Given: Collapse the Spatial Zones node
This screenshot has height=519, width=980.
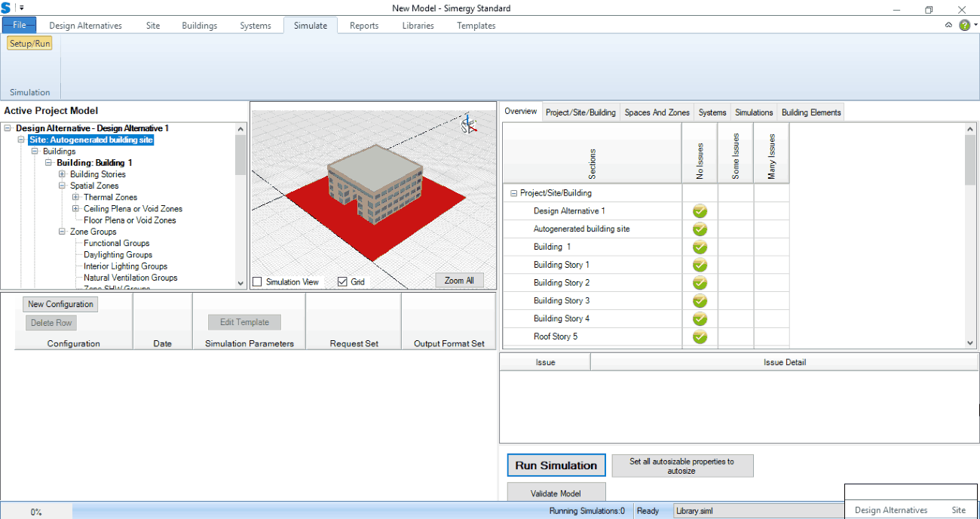Looking at the screenshot, I should 62,186.
